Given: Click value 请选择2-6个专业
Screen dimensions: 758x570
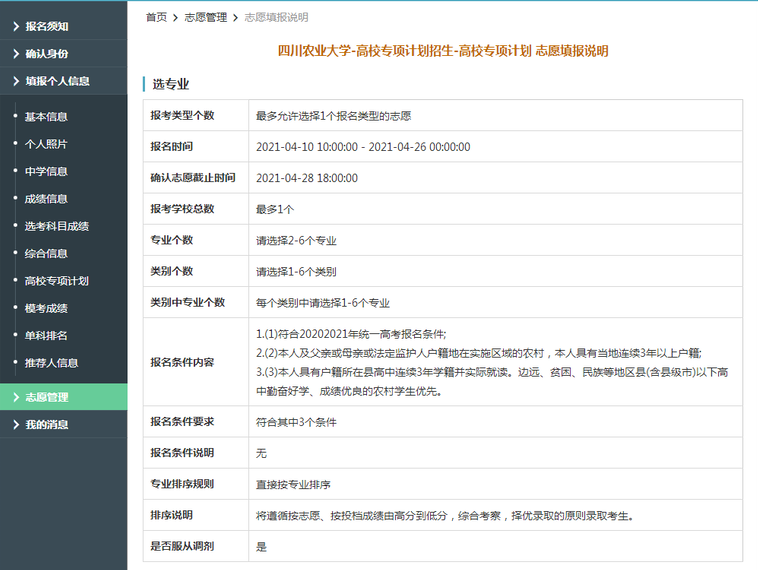Looking at the screenshot, I should (296, 241).
